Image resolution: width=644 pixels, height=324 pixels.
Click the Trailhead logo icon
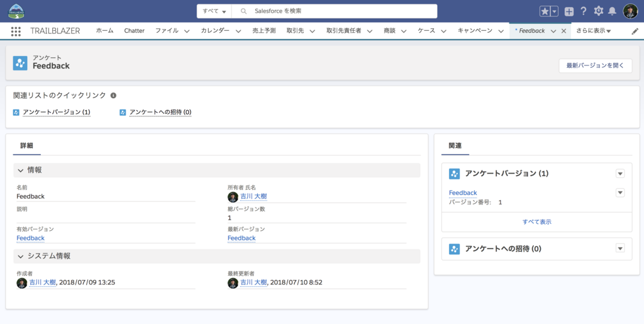point(16,11)
